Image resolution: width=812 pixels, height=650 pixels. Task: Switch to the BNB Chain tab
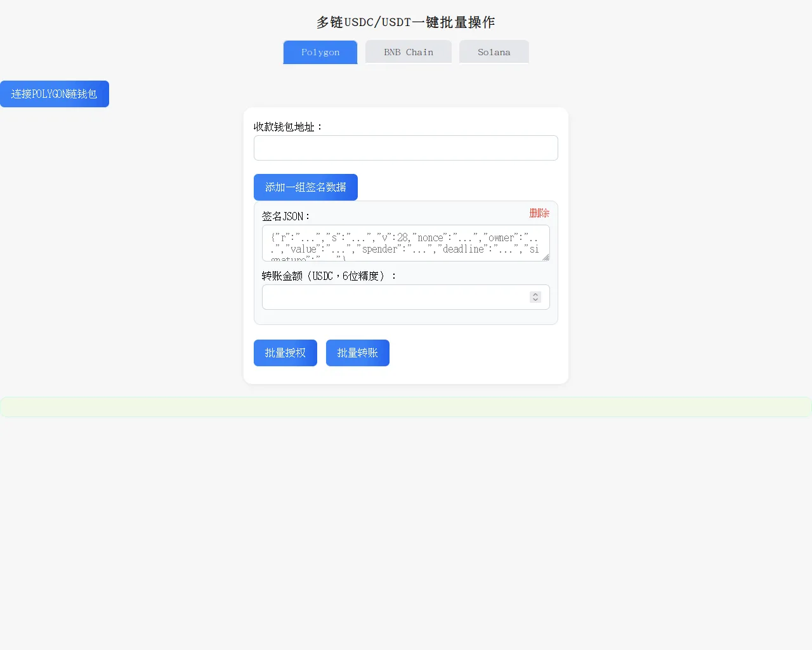[x=409, y=52]
